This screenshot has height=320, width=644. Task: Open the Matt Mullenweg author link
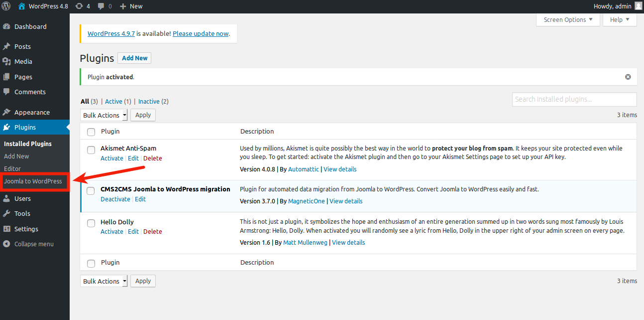(305, 242)
